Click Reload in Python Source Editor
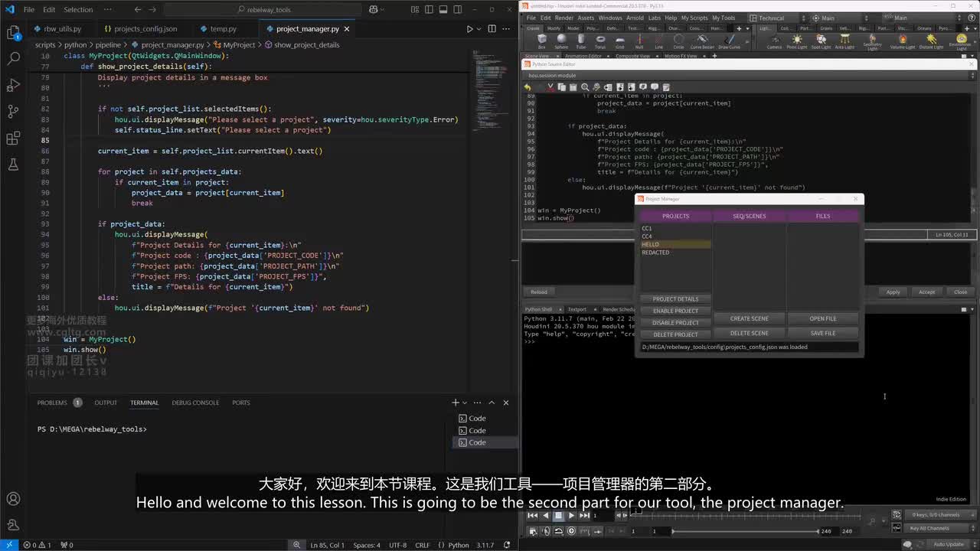Viewport: 980px width, 551px height. click(539, 292)
